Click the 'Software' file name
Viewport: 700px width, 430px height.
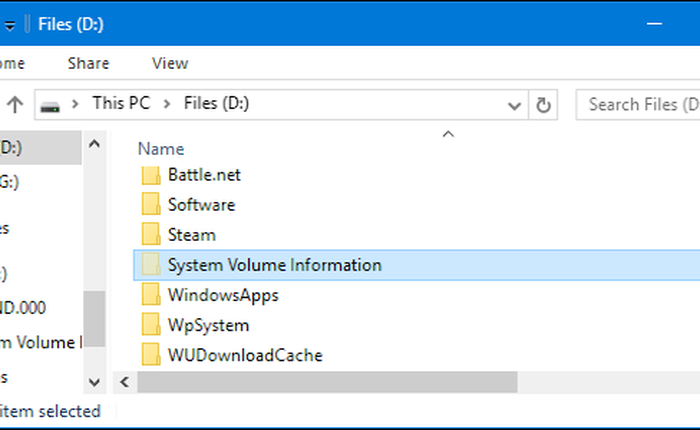tap(201, 205)
